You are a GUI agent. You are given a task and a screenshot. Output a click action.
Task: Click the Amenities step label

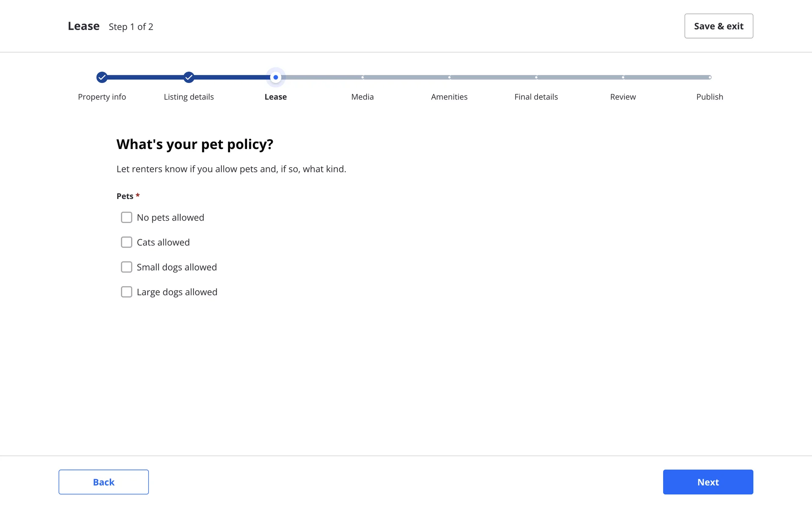pos(449,97)
